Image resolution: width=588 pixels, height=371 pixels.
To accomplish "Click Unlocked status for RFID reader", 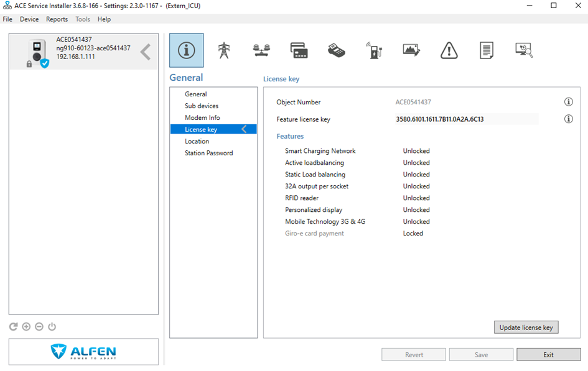I will 416,198.
